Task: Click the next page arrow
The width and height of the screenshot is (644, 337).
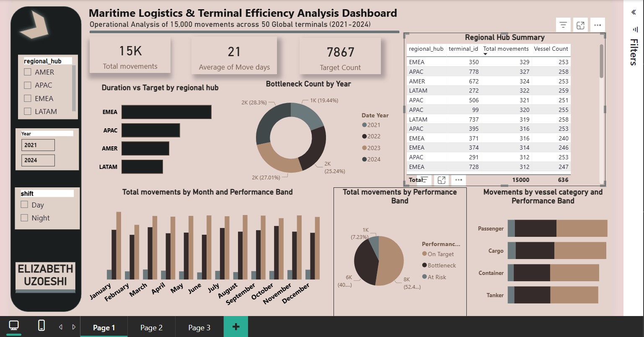Action: click(x=74, y=327)
